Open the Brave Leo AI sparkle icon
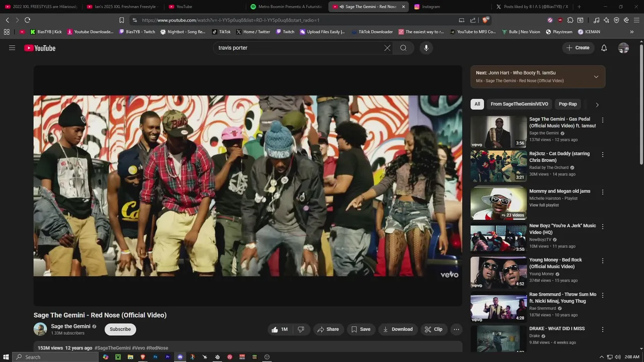The height and width of the screenshot is (362, 644). 606,20
